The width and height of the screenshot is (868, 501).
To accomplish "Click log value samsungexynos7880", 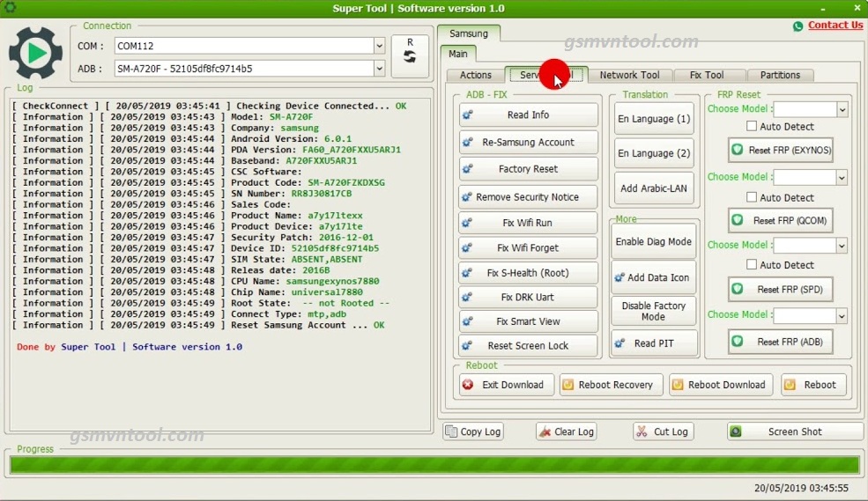I will pos(332,281).
